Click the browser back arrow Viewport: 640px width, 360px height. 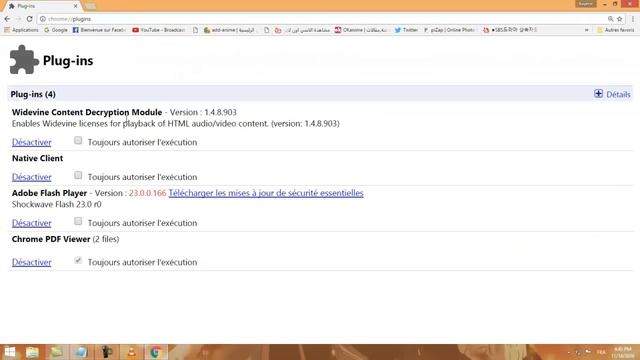coord(7,19)
